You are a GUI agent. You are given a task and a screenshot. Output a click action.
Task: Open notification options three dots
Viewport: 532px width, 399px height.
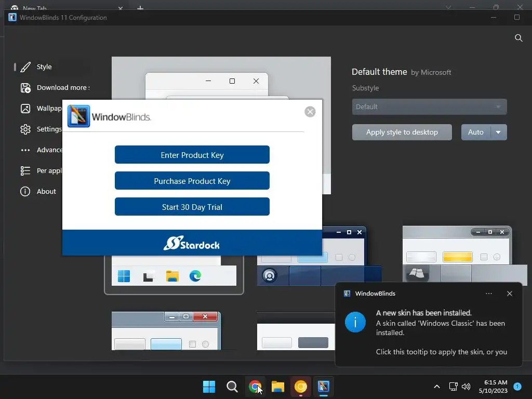489,294
